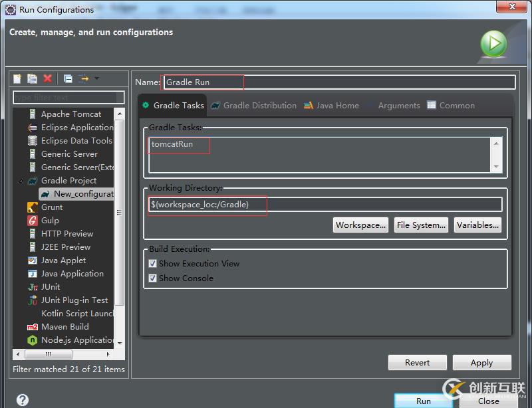Select Kotlin Script Launch in the list
Image resolution: width=532 pixels, height=408 pixels.
point(77,314)
